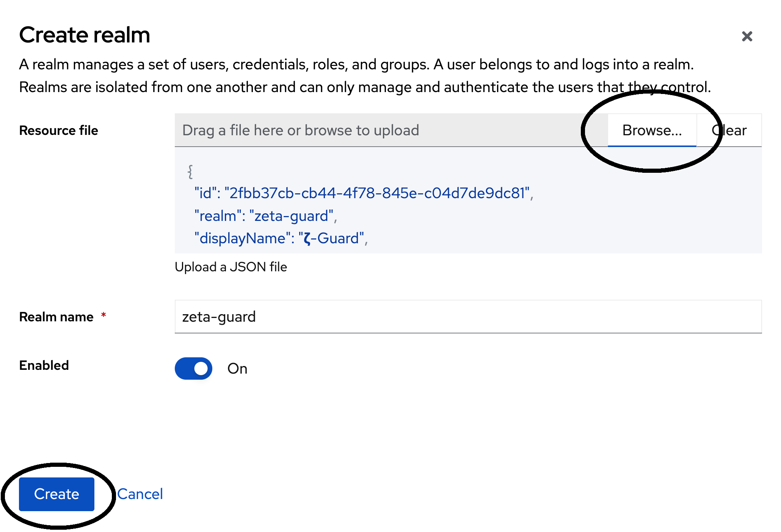
Task: Toggle the Enabled switch off
Action: [193, 368]
